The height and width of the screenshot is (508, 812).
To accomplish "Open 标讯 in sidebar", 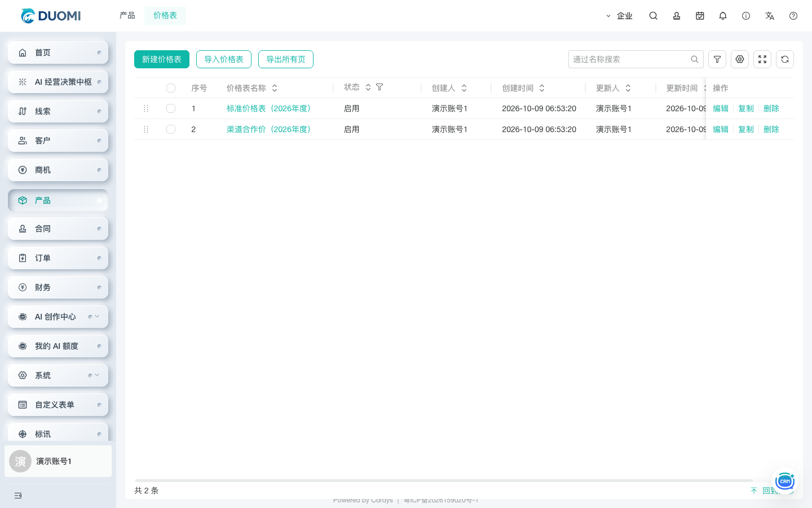I will [58, 432].
